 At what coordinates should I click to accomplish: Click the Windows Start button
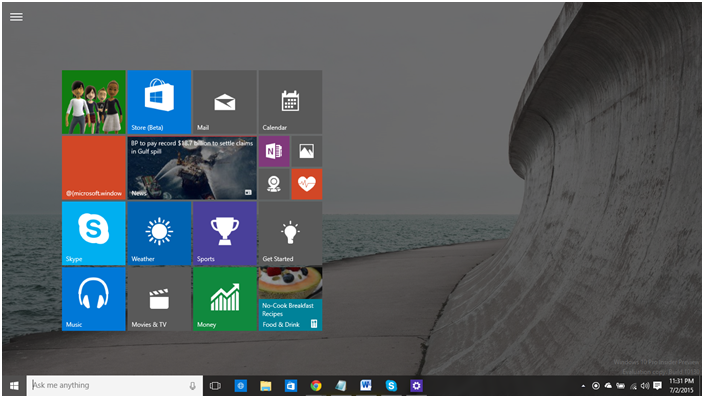tap(14, 385)
